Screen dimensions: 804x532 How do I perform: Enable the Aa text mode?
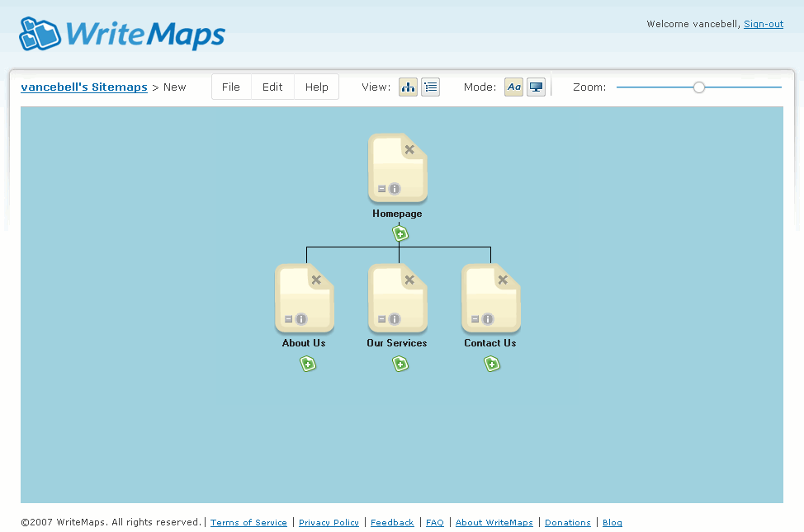(x=513, y=87)
